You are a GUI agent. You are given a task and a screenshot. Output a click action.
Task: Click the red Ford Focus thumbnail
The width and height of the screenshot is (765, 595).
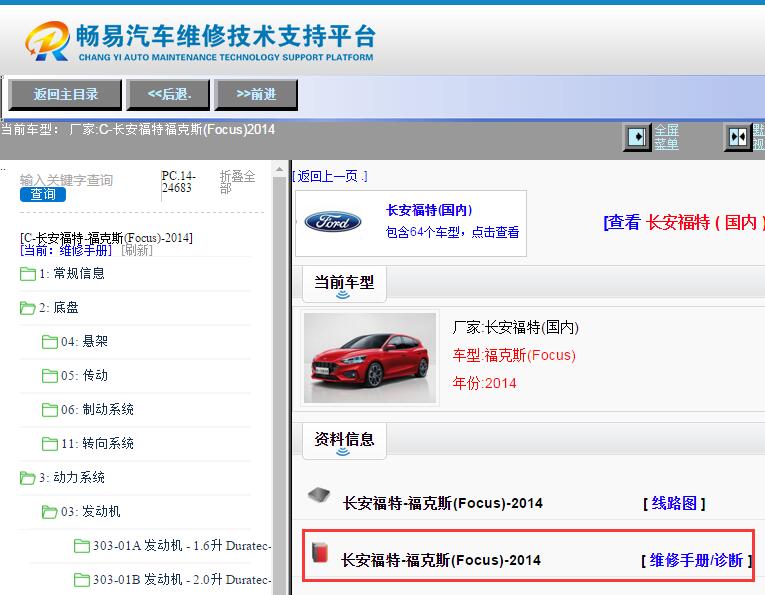(370, 358)
